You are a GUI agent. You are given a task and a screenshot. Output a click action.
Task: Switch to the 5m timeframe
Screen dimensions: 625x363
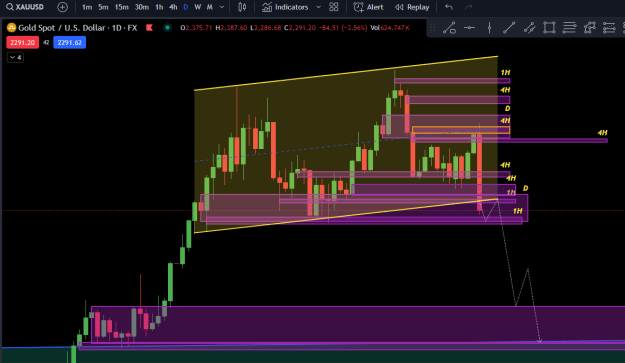tap(103, 7)
